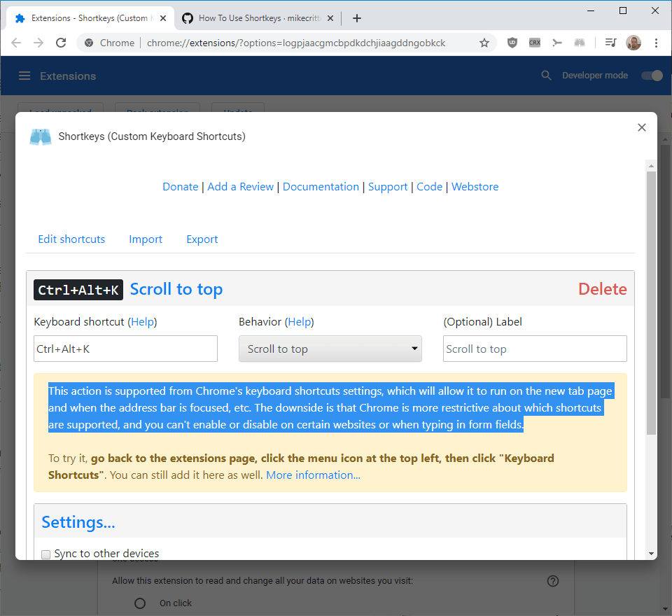Click the address bar URL
The image size is (672, 616).
click(295, 43)
